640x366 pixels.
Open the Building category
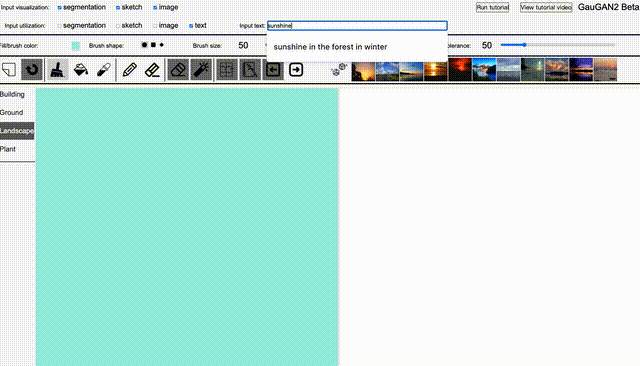[12, 94]
